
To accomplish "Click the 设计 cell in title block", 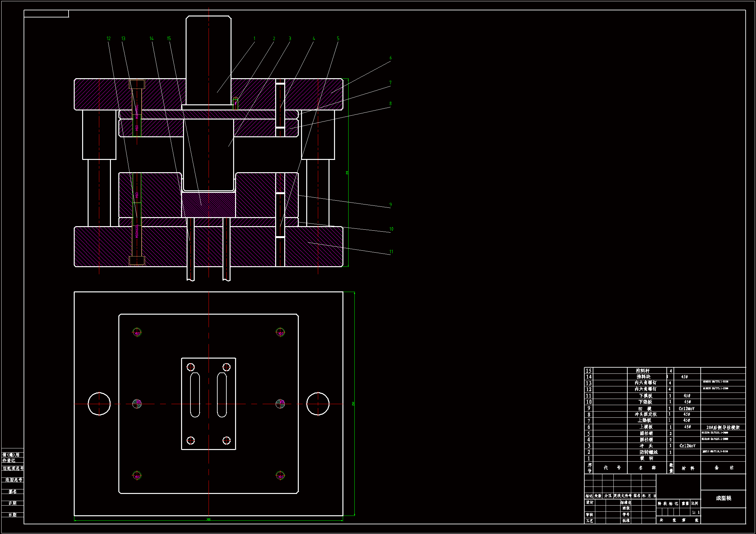I will tap(589, 502).
